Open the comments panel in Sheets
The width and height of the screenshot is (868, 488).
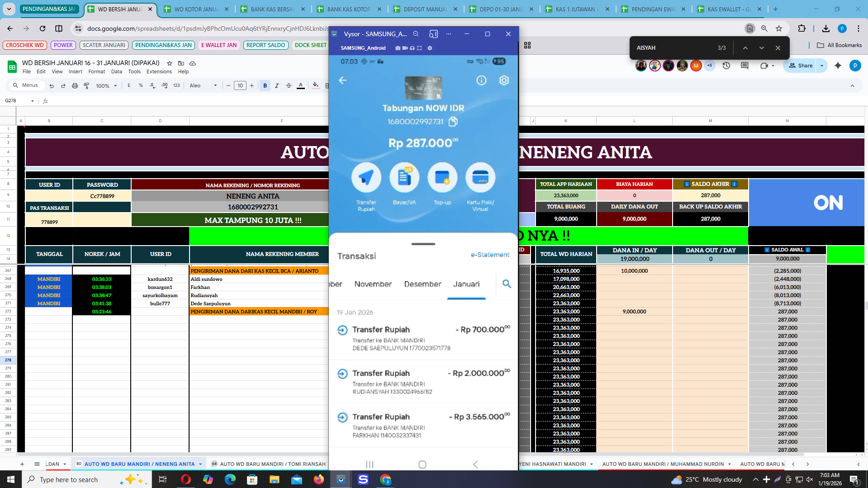(745, 66)
